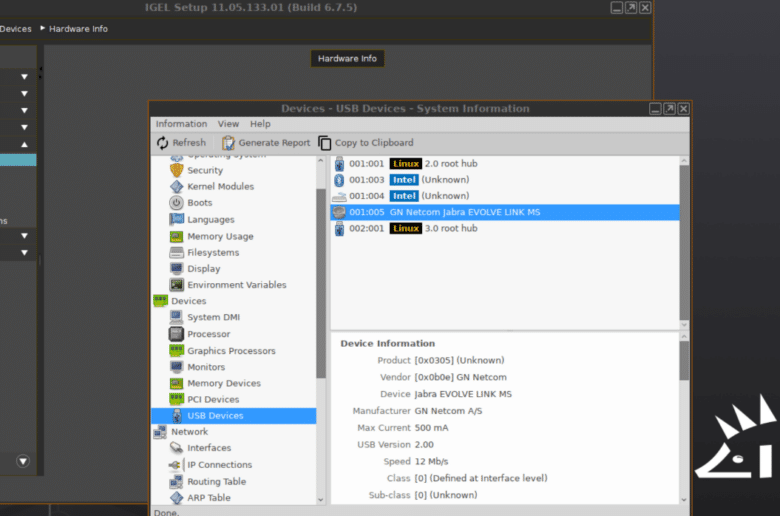This screenshot has height=516, width=780.
Task: Select the USB Devices icon in tree
Action: point(177,415)
